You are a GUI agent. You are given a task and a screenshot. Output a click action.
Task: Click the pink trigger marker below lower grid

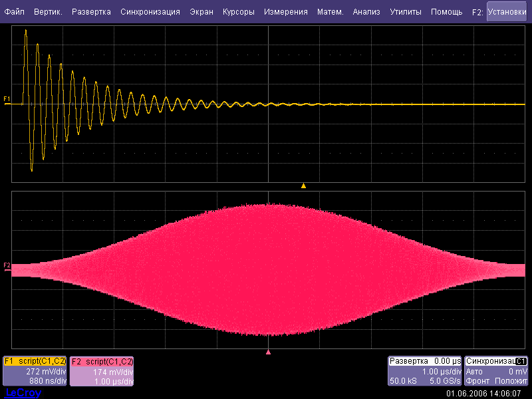[268, 352]
